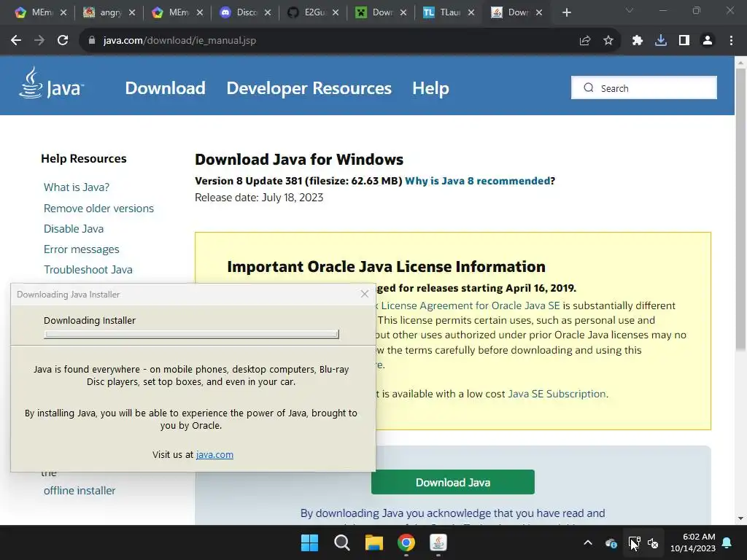Click the address bar URL
The width and height of the screenshot is (747, 560).
pos(179,41)
